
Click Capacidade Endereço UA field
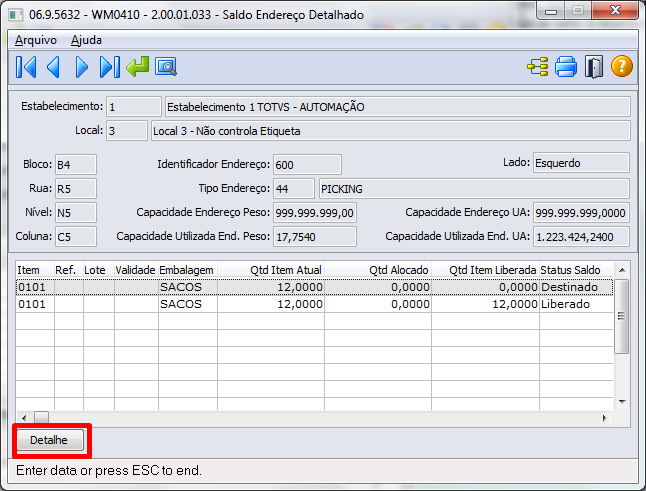[x=581, y=213]
